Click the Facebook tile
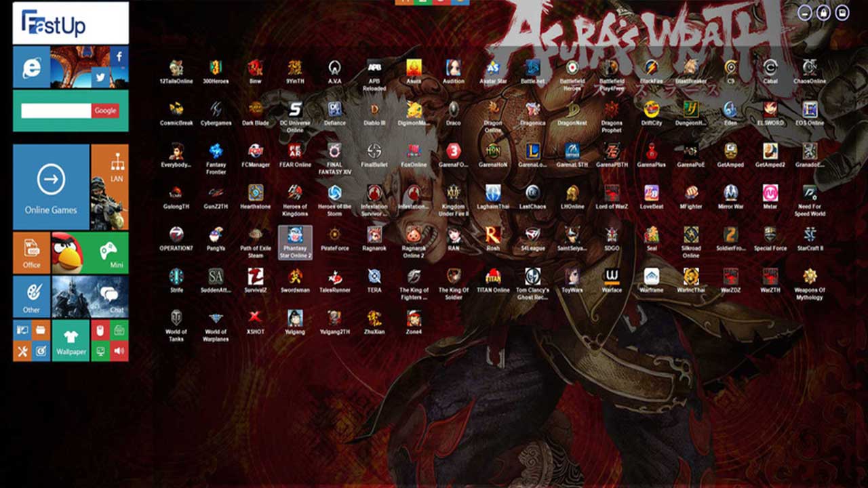Image resolution: width=868 pixels, height=488 pixels. [119, 56]
